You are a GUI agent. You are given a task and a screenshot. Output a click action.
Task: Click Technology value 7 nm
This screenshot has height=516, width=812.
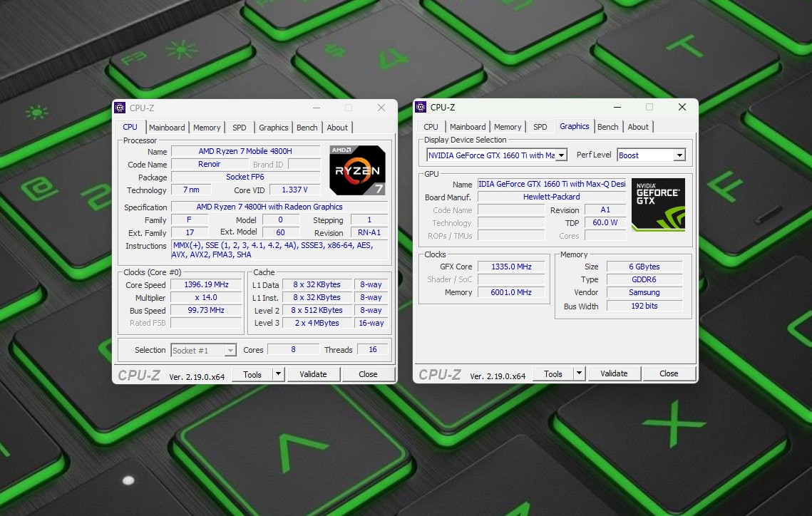[x=191, y=190]
